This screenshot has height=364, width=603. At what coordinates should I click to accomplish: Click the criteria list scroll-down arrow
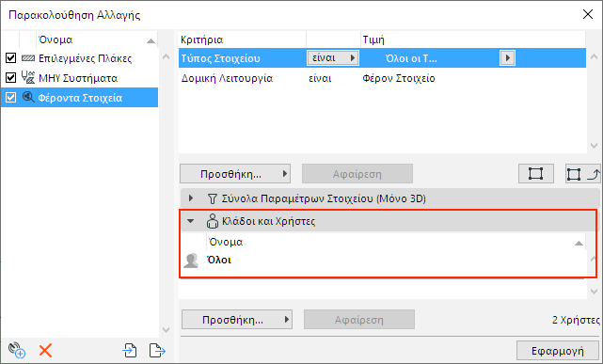(594, 146)
